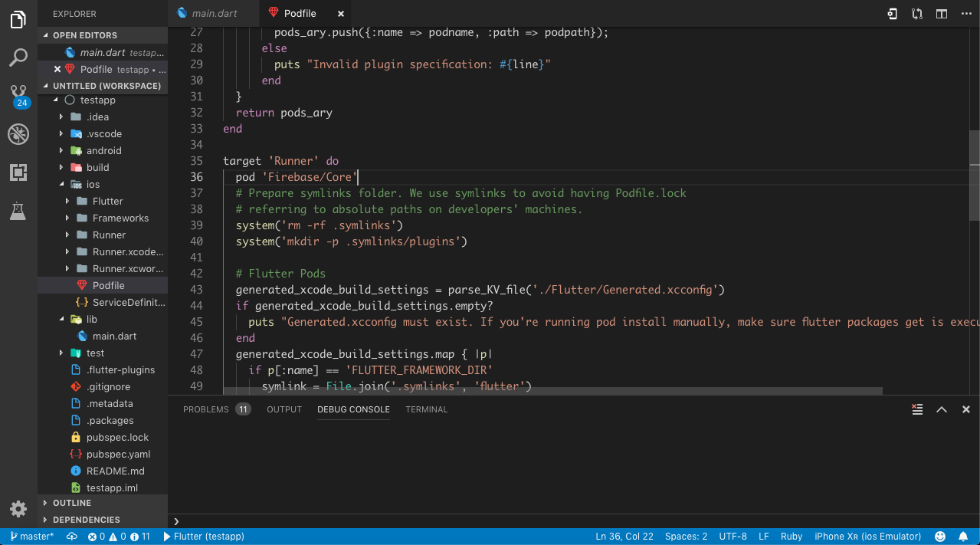Split the editor to the right
The width and height of the screenshot is (980, 545).
click(x=942, y=14)
